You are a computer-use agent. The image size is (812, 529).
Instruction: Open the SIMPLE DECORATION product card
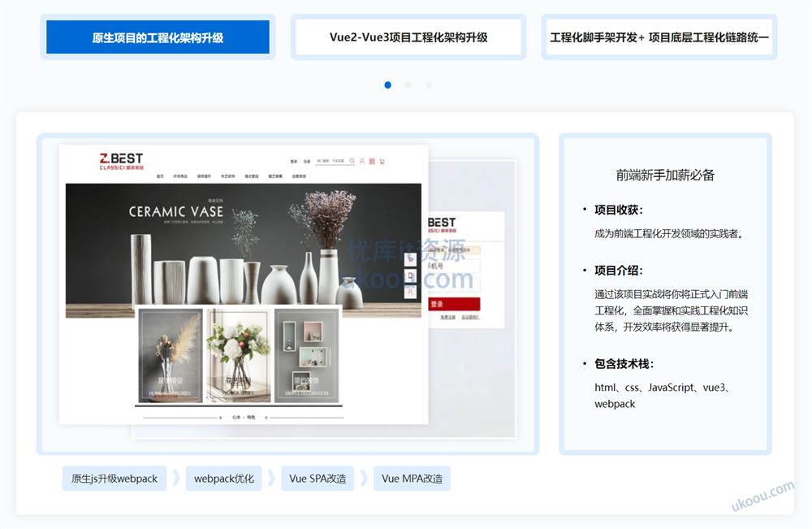307,355
